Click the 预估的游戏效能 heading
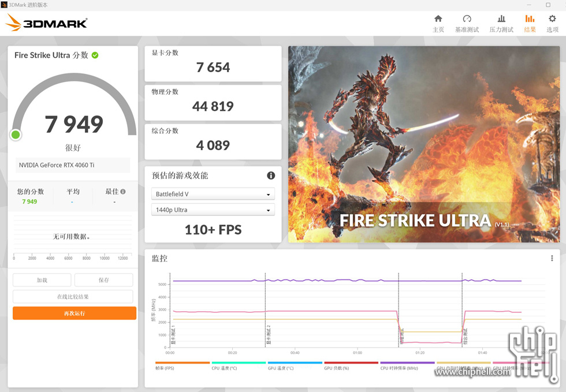The image size is (566, 392). point(180,176)
